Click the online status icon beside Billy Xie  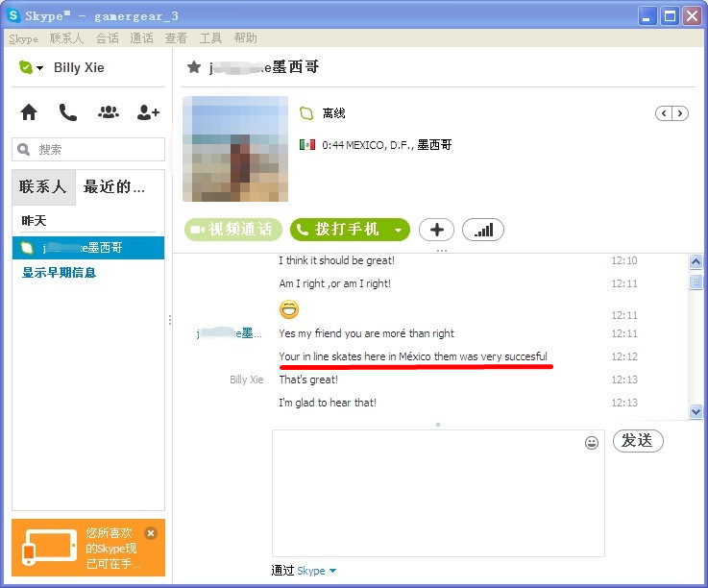pos(26,67)
